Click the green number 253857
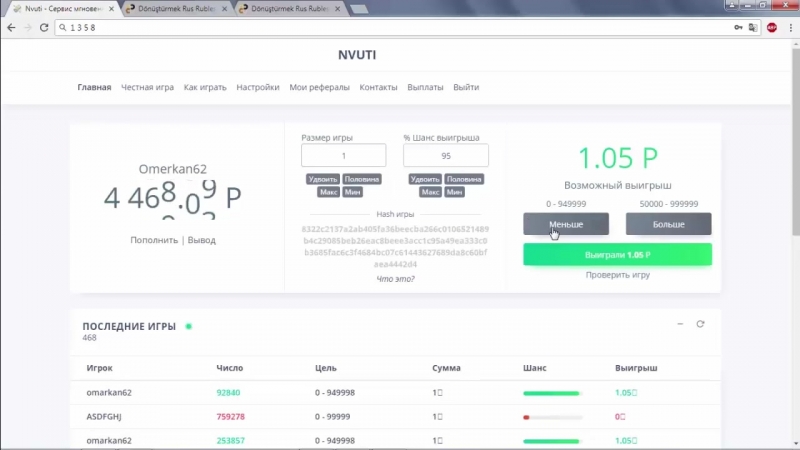Image resolution: width=800 pixels, height=450 pixels. pyautogui.click(x=231, y=440)
